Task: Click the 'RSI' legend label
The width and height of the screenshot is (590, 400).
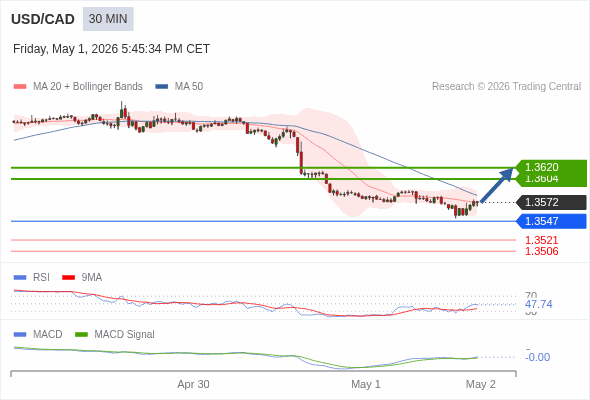Action: coord(41,278)
